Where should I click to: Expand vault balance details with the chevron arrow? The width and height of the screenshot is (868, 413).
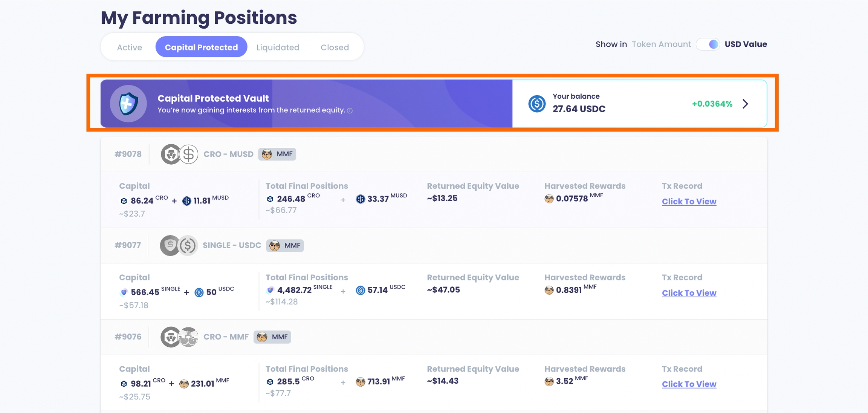coord(745,104)
